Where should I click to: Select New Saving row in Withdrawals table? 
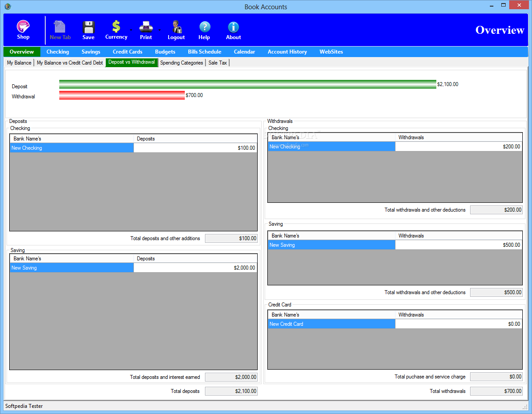[332, 245]
